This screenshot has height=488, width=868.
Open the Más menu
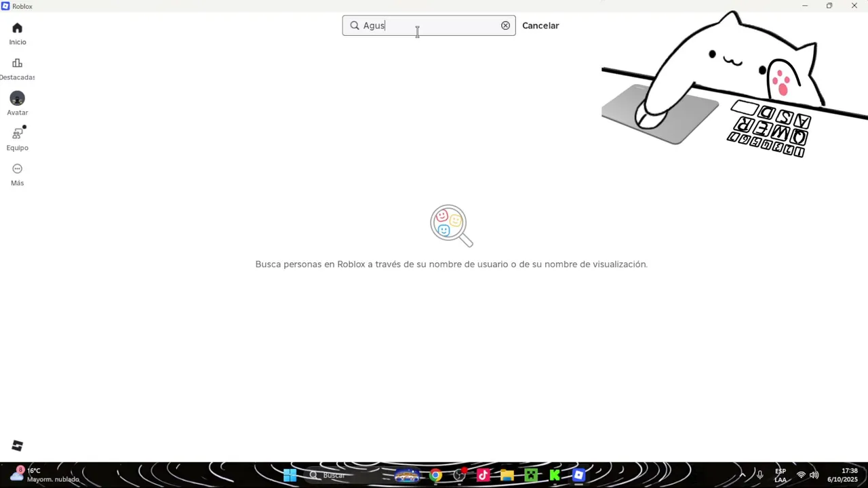(x=18, y=175)
